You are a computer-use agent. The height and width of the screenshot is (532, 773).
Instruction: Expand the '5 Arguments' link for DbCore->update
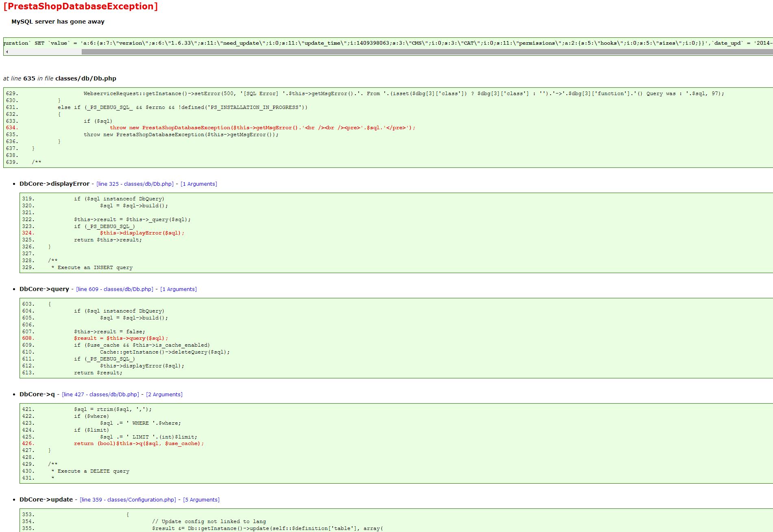pos(201,499)
